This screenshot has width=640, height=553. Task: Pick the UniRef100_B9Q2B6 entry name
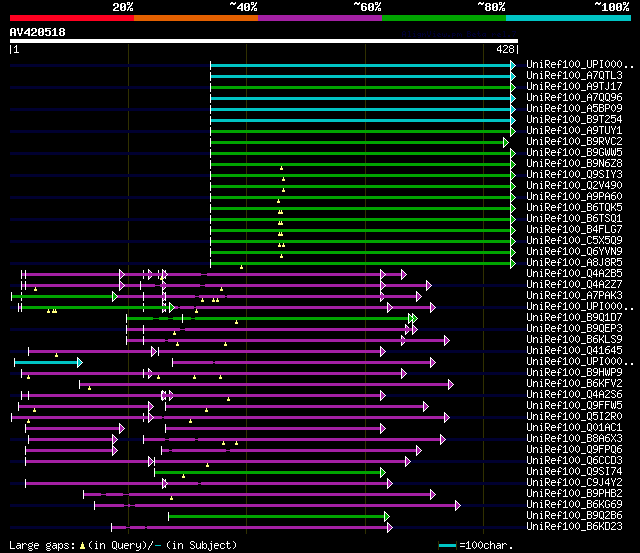[x=574, y=516]
